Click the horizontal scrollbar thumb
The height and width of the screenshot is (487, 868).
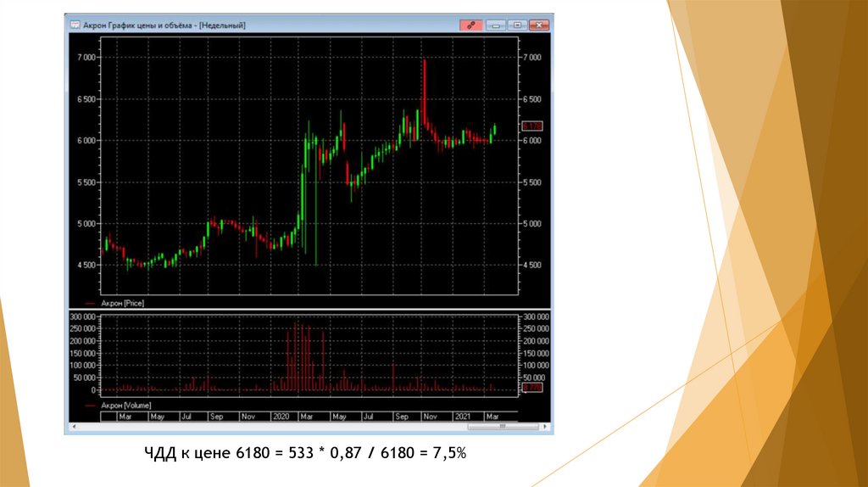(503, 427)
